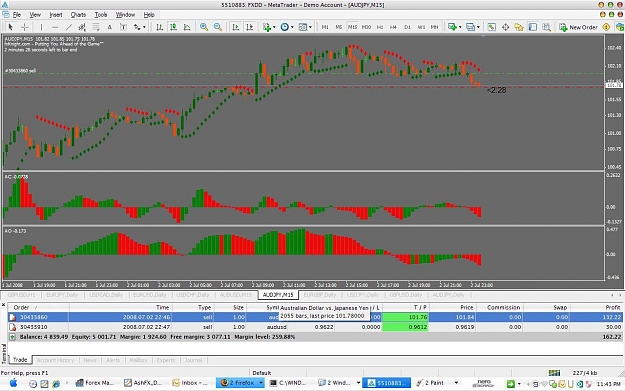625x391 pixels.
Task: Expand the 2 Paint taskbar group arrow
Action: point(456,383)
